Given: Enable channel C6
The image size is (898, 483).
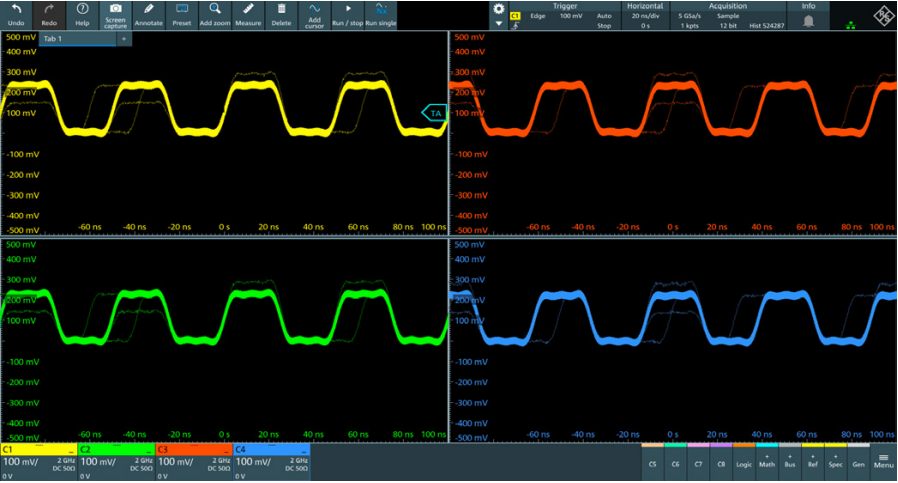Looking at the screenshot, I should (675, 462).
